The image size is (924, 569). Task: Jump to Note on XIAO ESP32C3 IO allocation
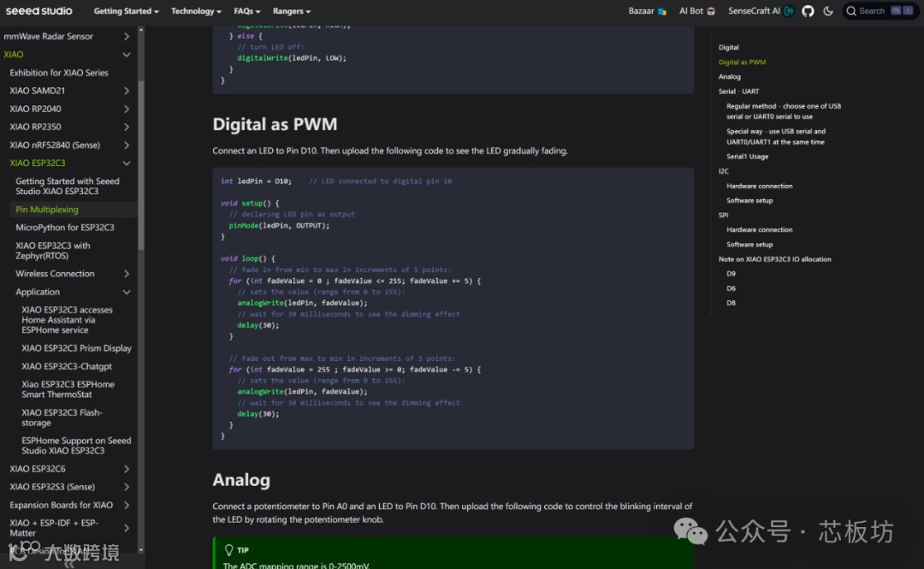click(775, 259)
